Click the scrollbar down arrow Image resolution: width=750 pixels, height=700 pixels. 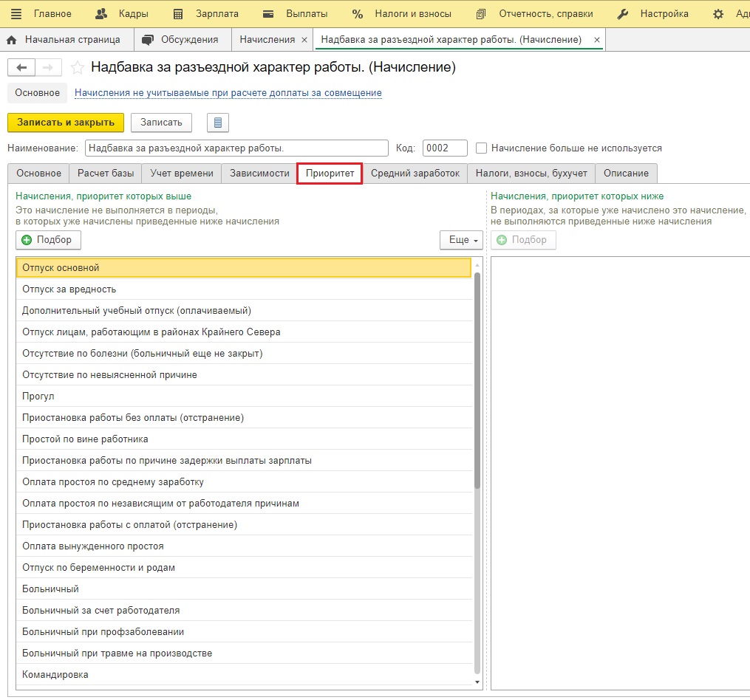click(477, 682)
